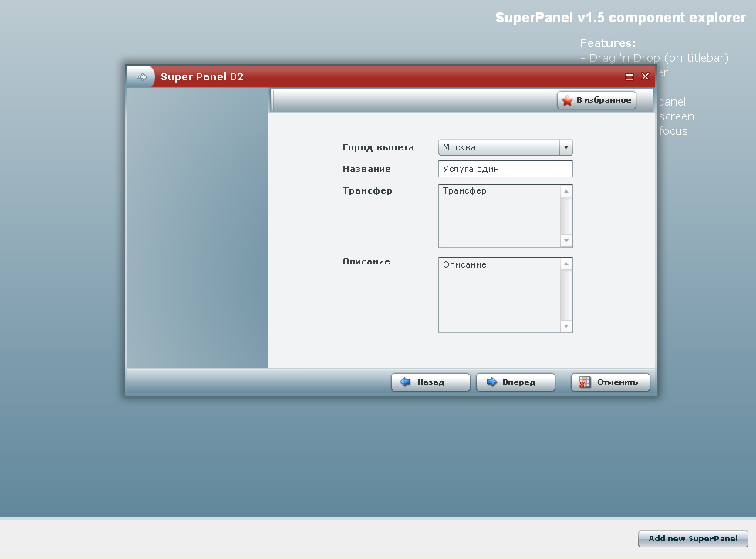Click Трансфер scrollbar up arrow

[566, 192]
